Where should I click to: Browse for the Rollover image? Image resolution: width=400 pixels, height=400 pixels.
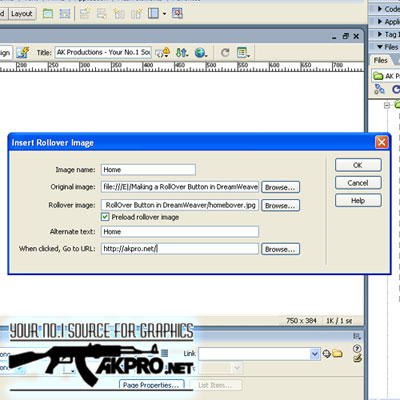click(x=280, y=205)
